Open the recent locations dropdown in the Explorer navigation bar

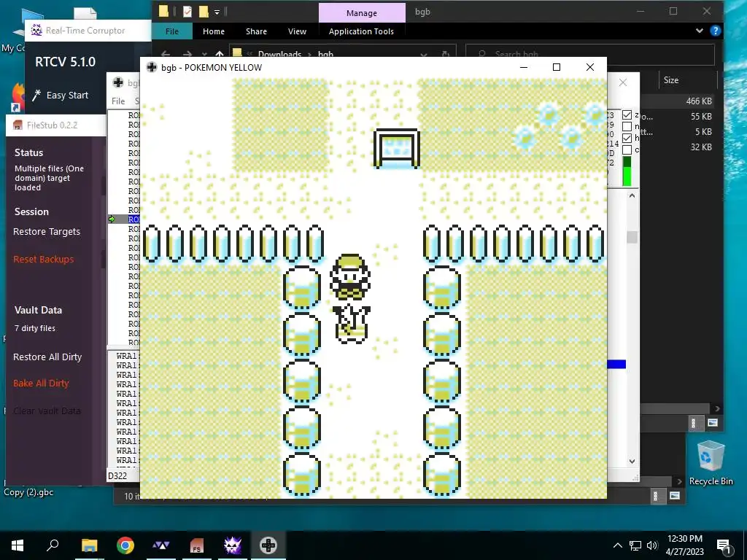pos(204,54)
